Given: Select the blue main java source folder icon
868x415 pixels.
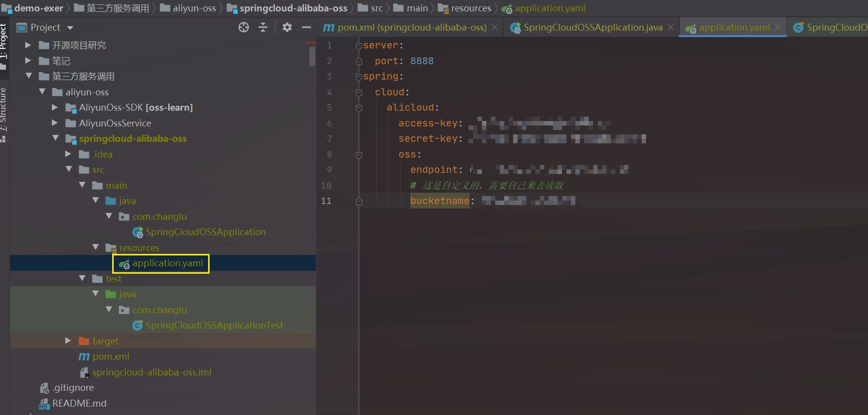Looking at the screenshot, I should tap(111, 201).
